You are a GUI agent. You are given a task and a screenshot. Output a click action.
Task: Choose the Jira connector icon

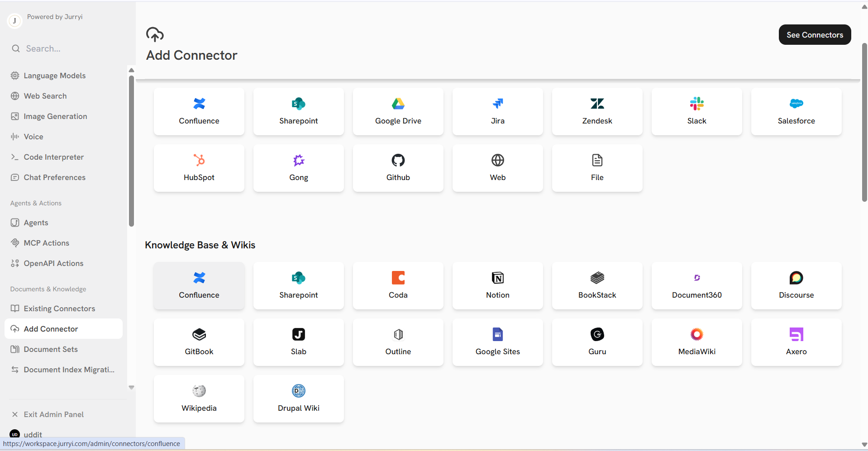point(498,104)
